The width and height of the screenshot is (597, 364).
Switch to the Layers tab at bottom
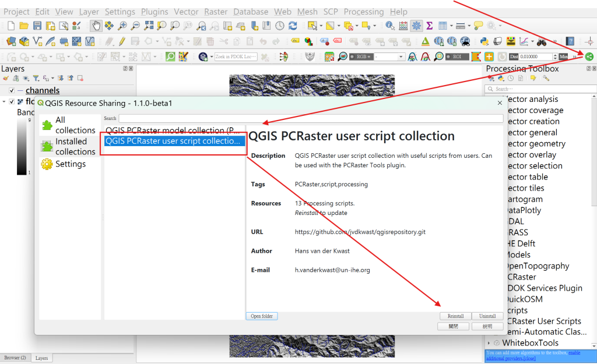(x=41, y=358)
